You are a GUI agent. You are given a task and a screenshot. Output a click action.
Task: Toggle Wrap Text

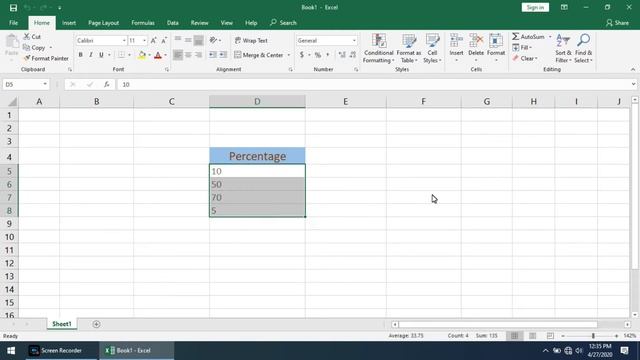pyautogui.click(x=251, y=40)
